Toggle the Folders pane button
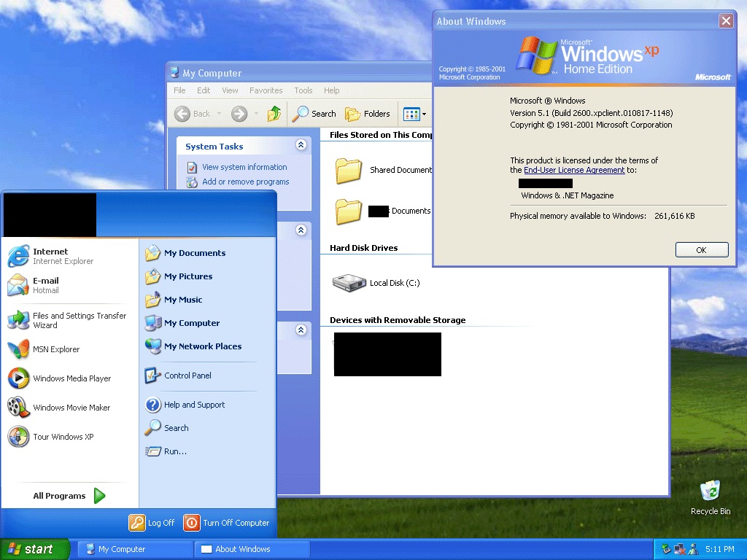The image size is (747, 560). [x=368, y=114]
